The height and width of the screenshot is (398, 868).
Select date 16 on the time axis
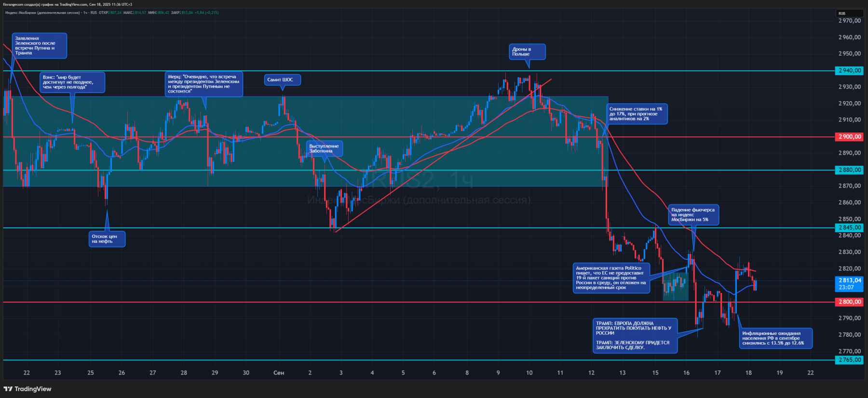coord(686,373)
